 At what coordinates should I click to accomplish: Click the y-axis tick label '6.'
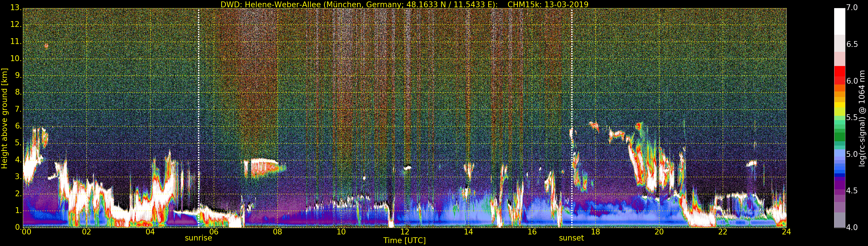tap(19, 126)
